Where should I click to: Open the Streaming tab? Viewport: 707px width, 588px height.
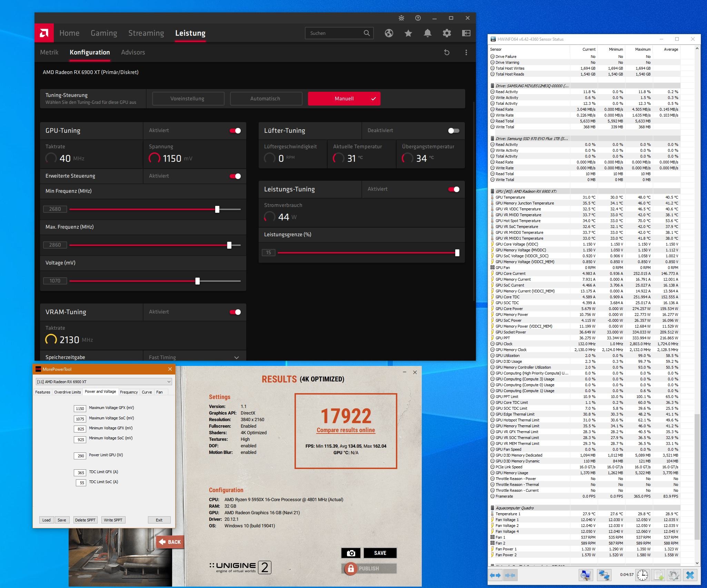(146, 33)
